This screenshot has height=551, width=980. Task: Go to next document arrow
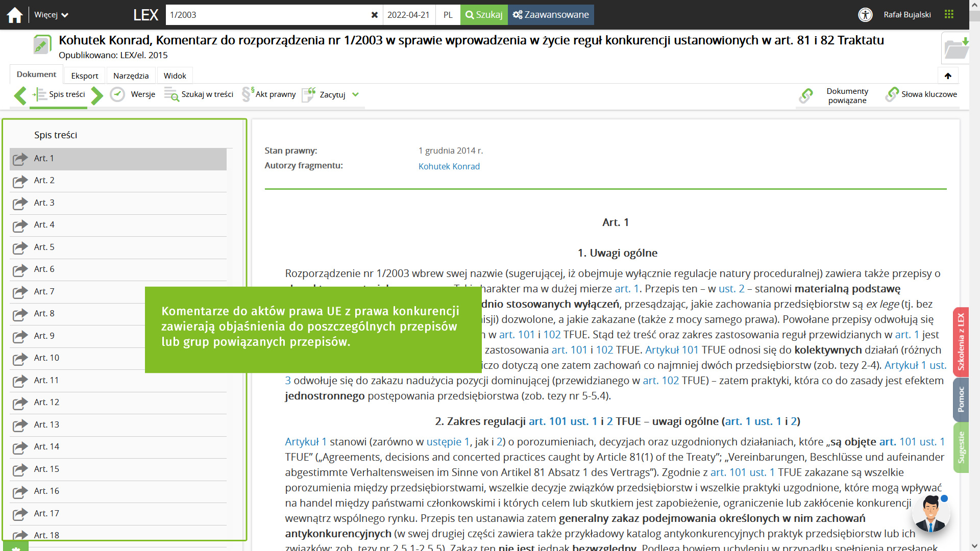[97, 95]
